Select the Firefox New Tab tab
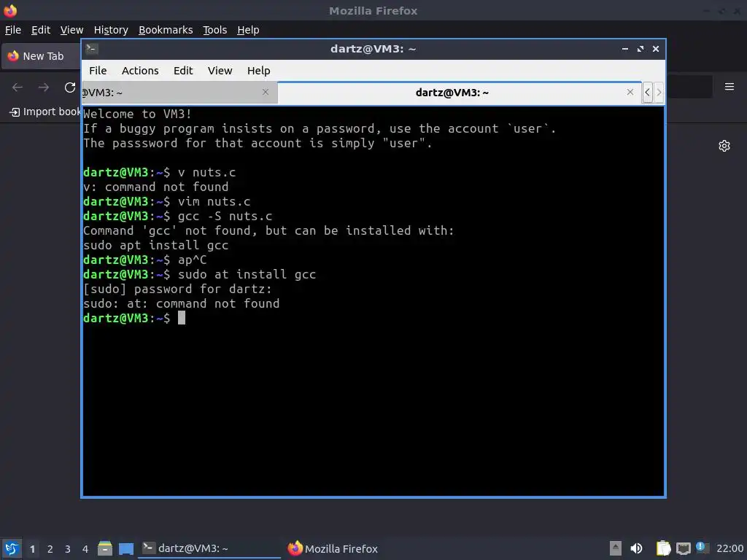This screenshot has height=560, width=747. click(42, 56)
